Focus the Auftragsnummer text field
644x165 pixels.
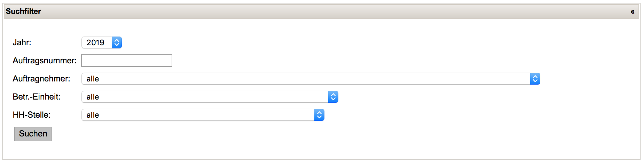pos(127,61)
